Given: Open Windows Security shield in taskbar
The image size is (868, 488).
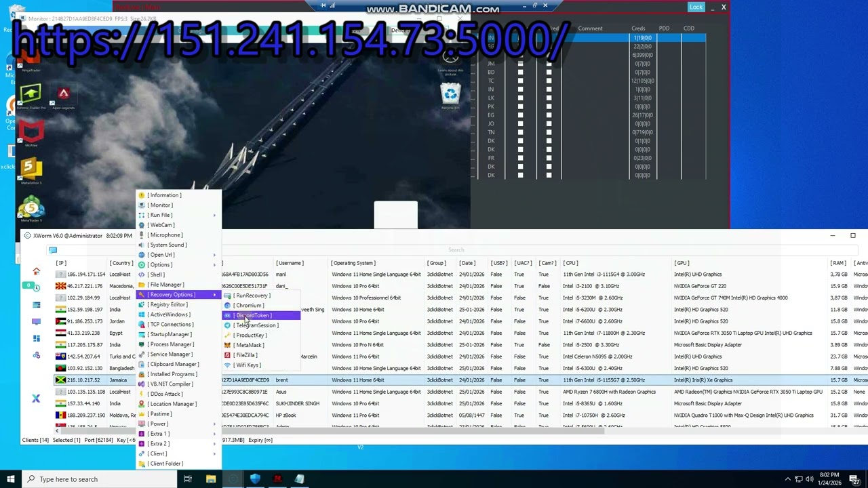Looking at the screenshot, I should 255,479.
